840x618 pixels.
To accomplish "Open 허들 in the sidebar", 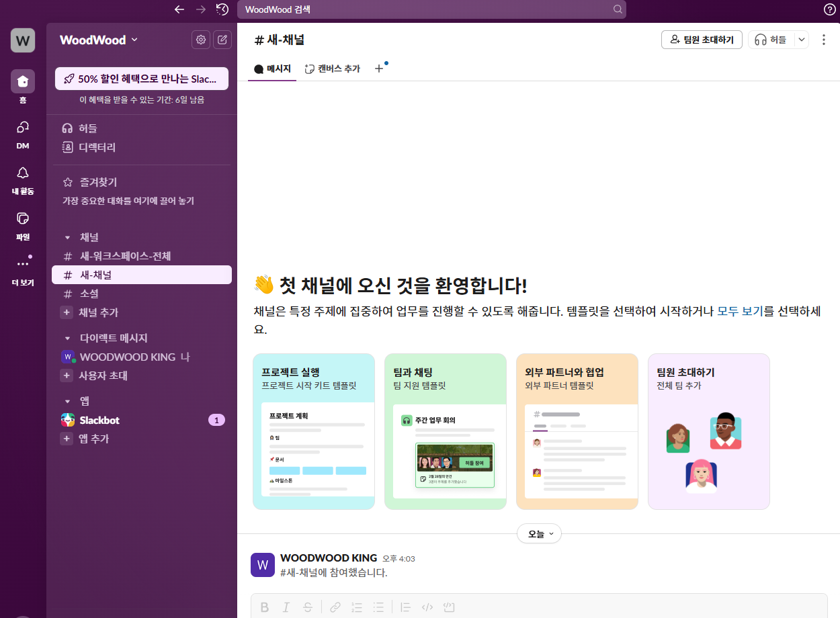I will [142, 128].
